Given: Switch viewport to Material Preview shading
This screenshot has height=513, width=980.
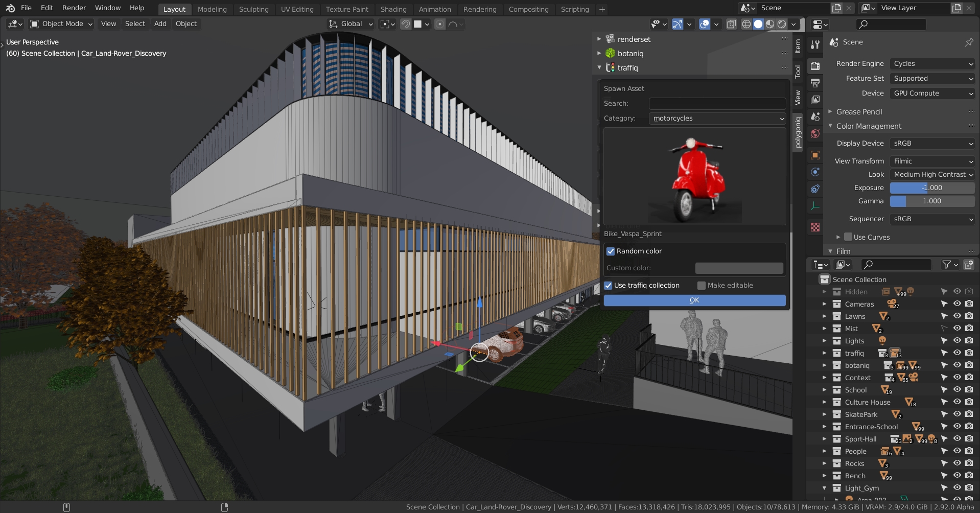Looking at the screenshot, I should 770,24.
